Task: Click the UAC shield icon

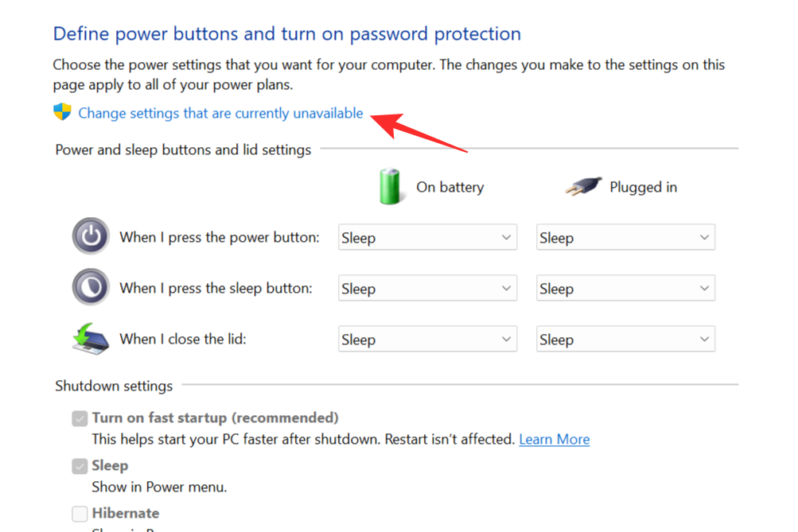Action: (63, 113)
